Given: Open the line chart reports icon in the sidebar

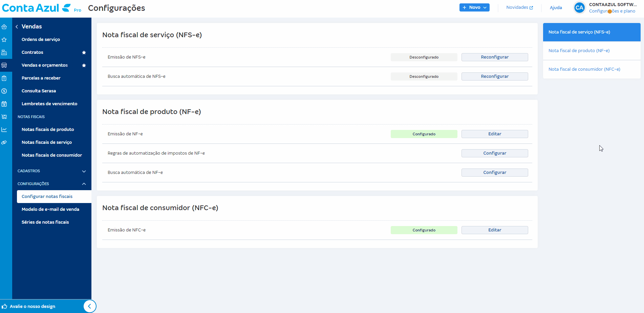Looking at the screenshot, I should click(4, 130).
